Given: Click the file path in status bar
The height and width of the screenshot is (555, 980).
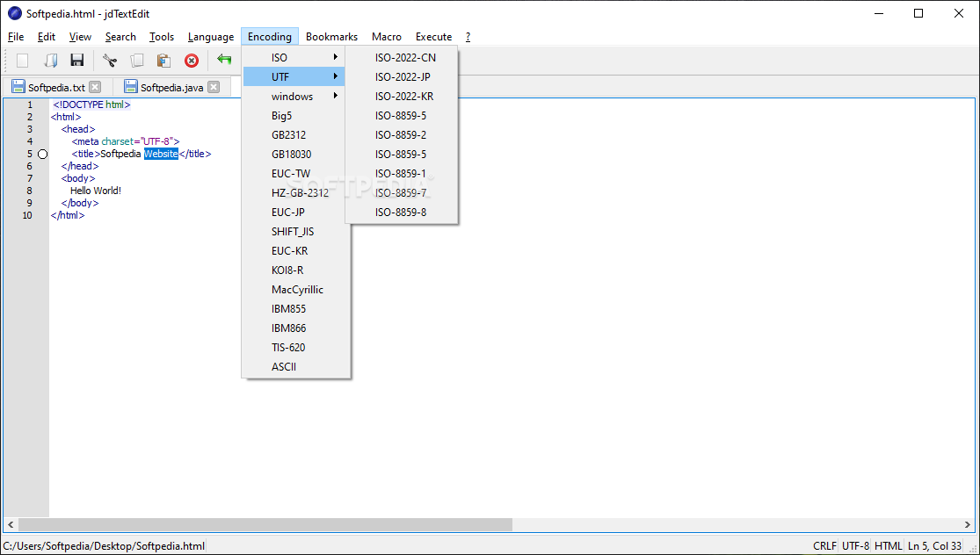Looking at the screenshot, I should 104,545.
